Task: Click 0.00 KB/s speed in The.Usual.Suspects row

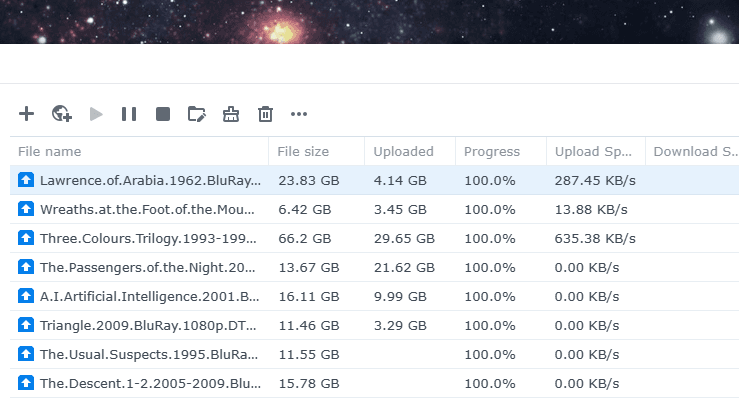Action: click(587, 355)
